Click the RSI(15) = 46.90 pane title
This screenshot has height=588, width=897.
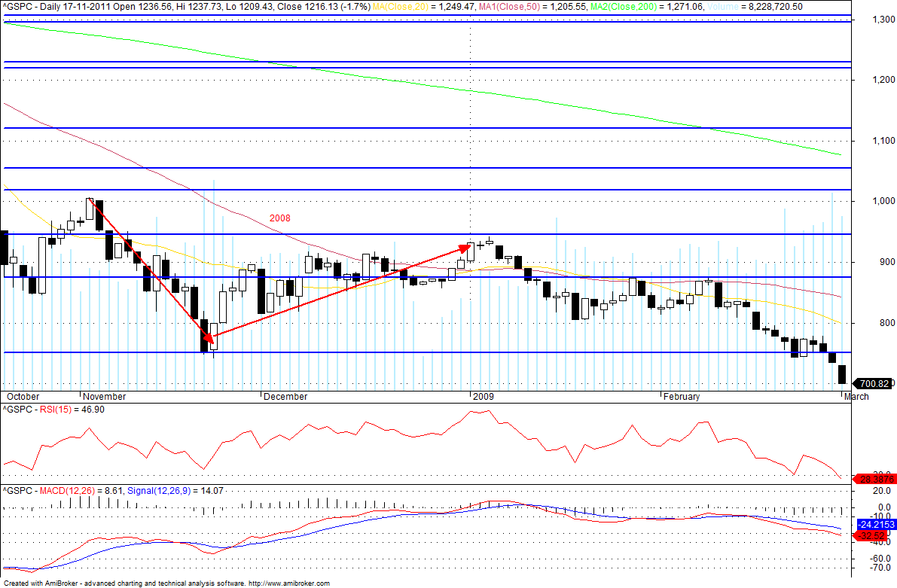(53, 410)
